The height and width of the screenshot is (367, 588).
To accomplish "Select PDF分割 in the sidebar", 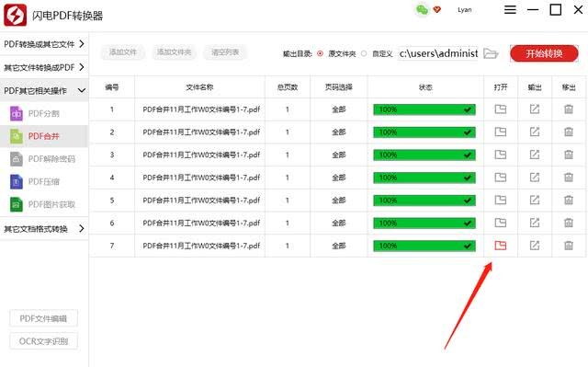I will click(44, 113).
